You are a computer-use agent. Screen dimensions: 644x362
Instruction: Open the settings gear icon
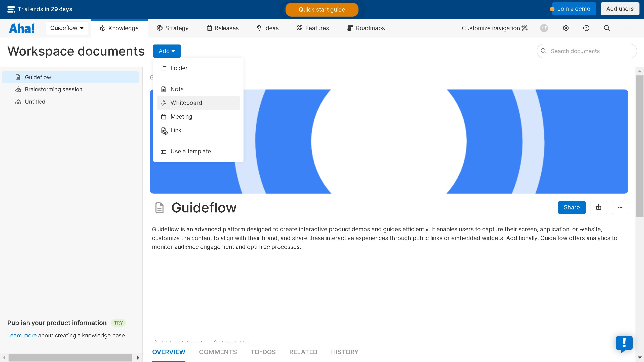566,28
